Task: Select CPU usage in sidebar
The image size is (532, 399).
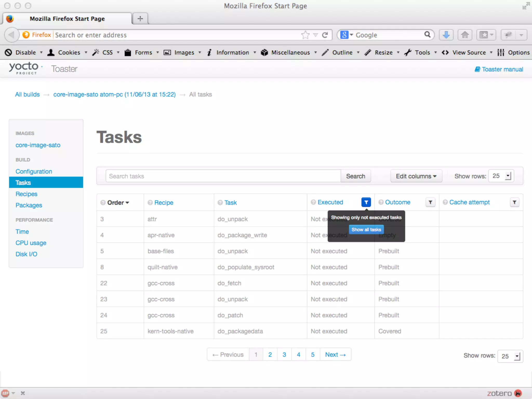Action: (x=31, y=243)
